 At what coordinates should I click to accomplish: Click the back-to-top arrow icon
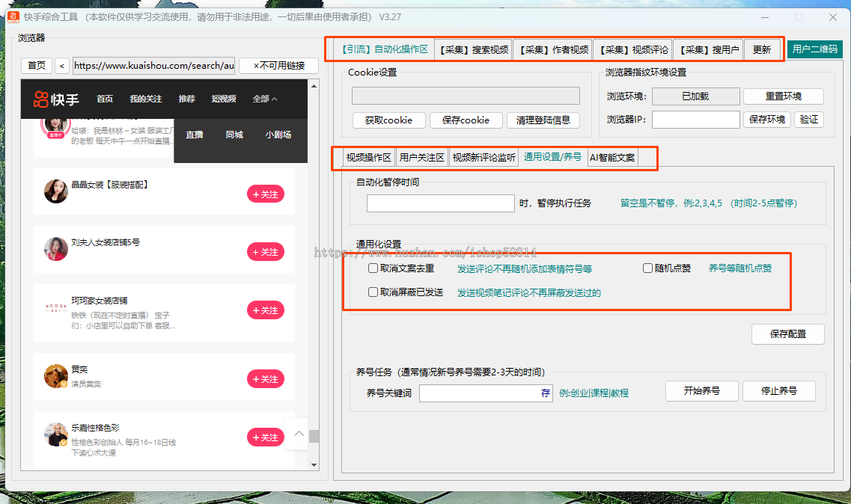point(299,433)
